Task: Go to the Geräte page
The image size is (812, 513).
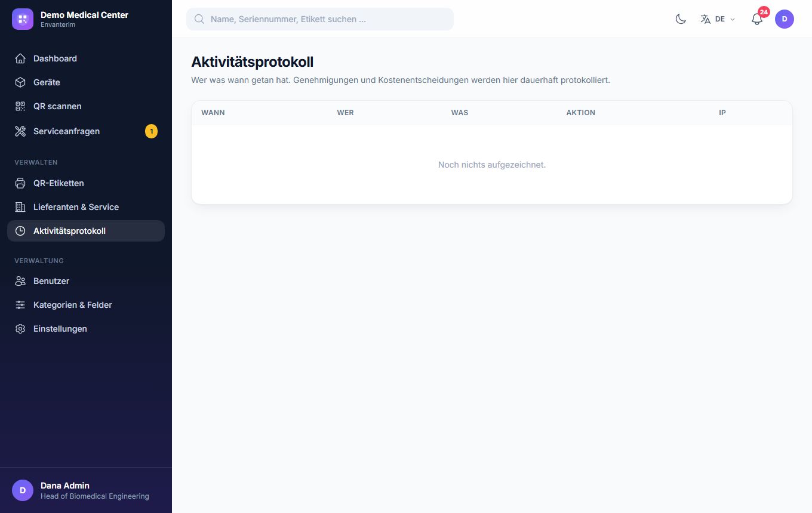Action: pyautogui.click(x=86, y=82)
